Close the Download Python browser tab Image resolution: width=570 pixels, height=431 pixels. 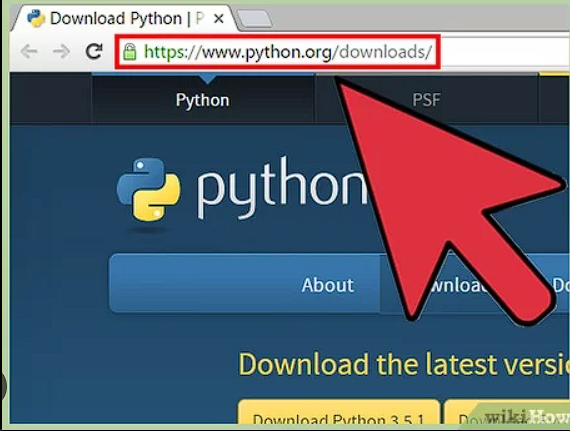click(218, 19)
